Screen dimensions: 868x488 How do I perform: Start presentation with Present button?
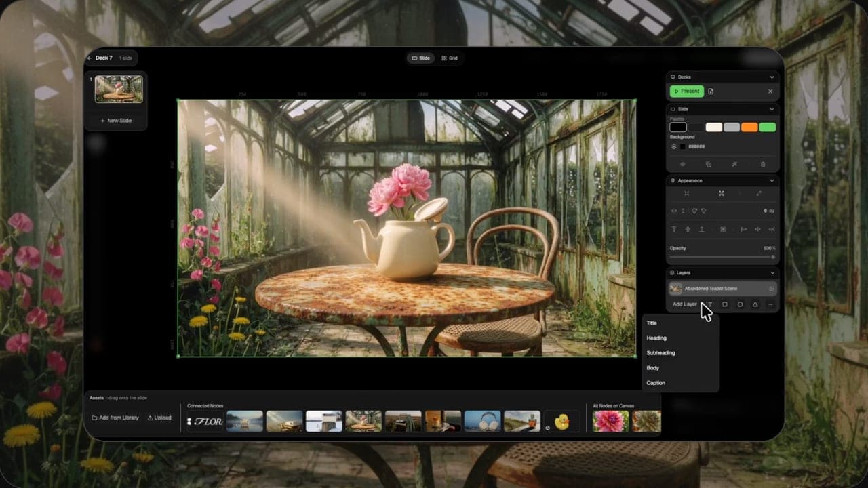(686, 91)
